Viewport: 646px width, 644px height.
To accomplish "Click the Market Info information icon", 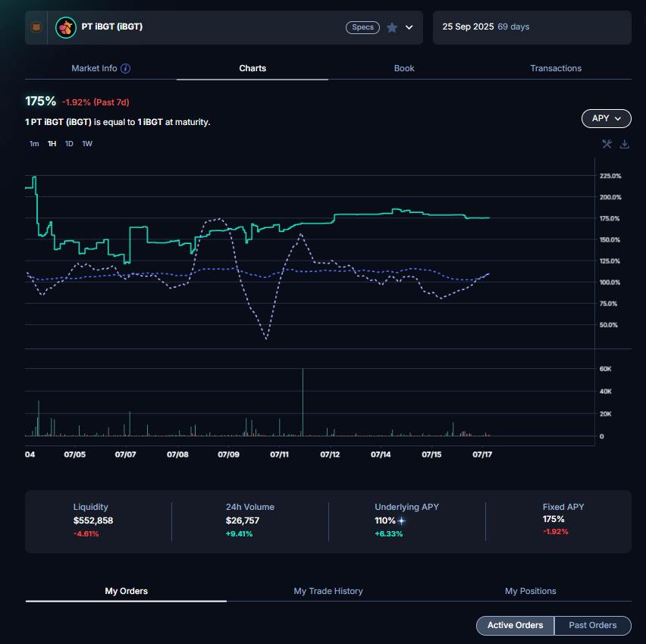I will click(126, 68).
